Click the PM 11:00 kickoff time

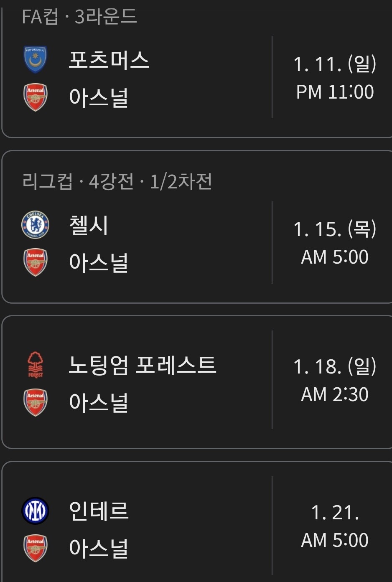click(335, 92)
